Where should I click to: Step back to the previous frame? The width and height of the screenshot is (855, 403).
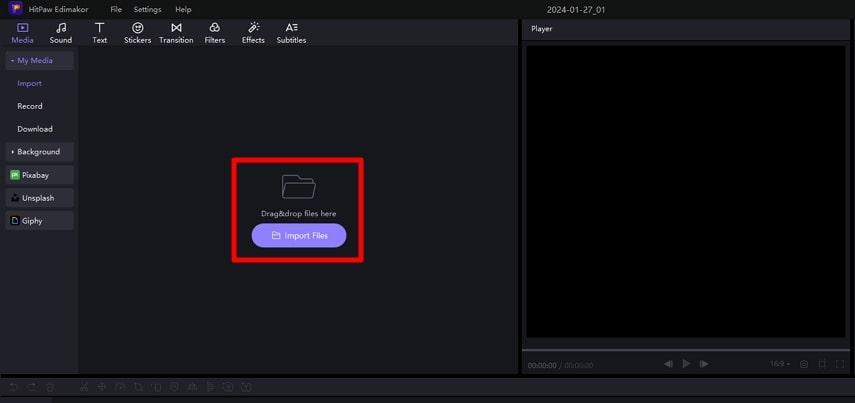pyautogui.click(x=669, y=364)
